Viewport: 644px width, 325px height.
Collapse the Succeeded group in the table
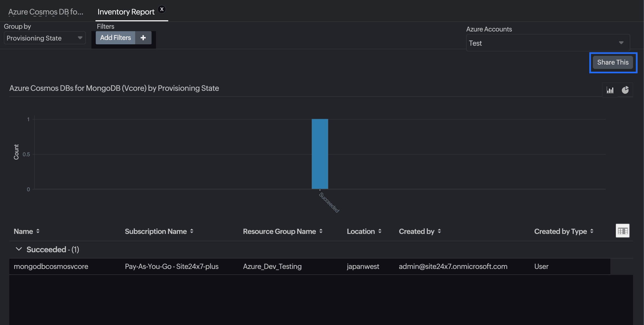pyautogui.click(x=19, y=249)
